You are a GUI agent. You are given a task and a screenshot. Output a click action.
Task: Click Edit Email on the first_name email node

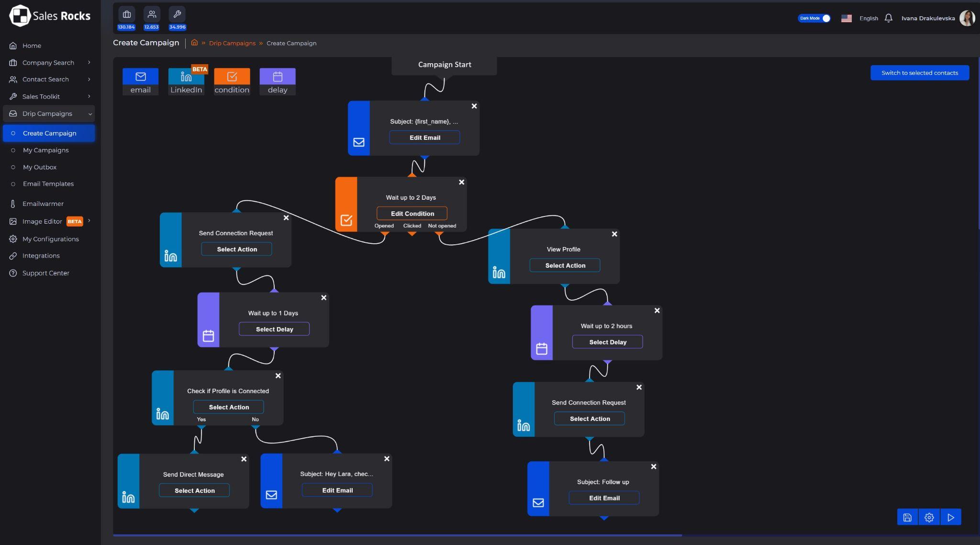pyautogui.click(x=424, y=137)
